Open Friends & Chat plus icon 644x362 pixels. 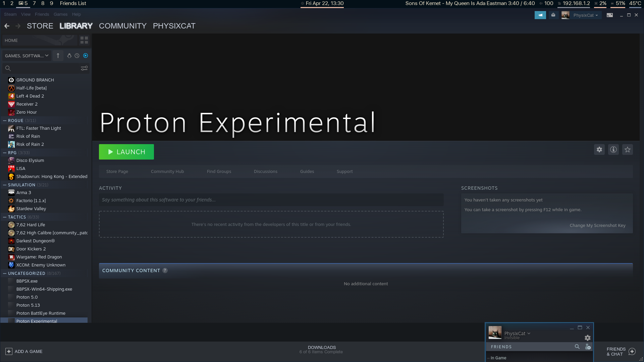coord(632,352)
